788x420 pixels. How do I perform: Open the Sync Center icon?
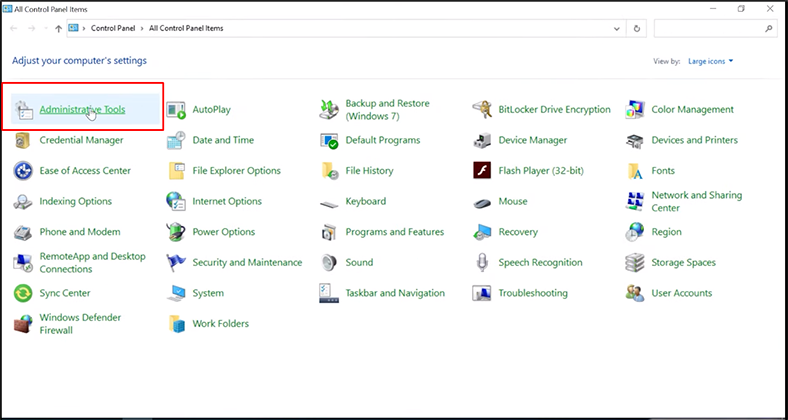[x=23, y=293]
